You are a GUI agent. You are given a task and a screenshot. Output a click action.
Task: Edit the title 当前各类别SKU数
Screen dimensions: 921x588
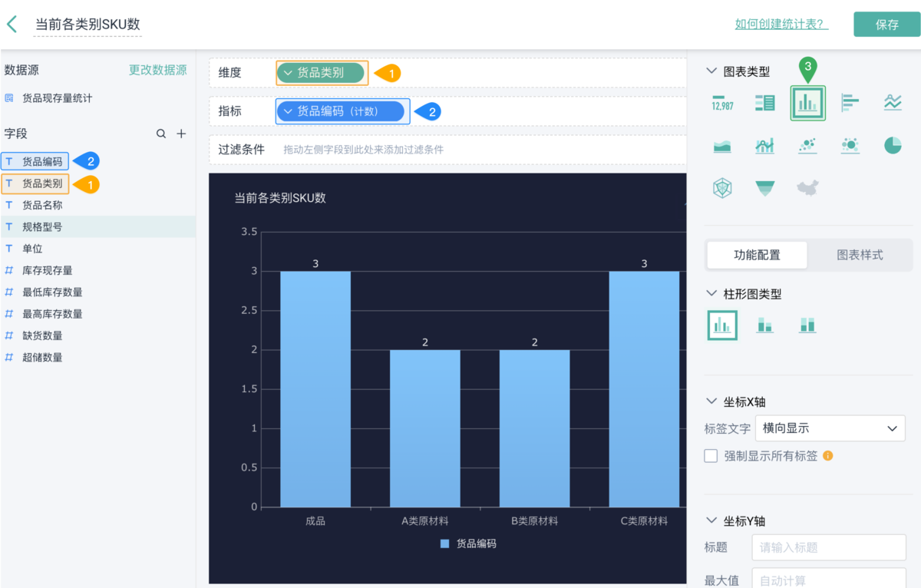point(87,24)
